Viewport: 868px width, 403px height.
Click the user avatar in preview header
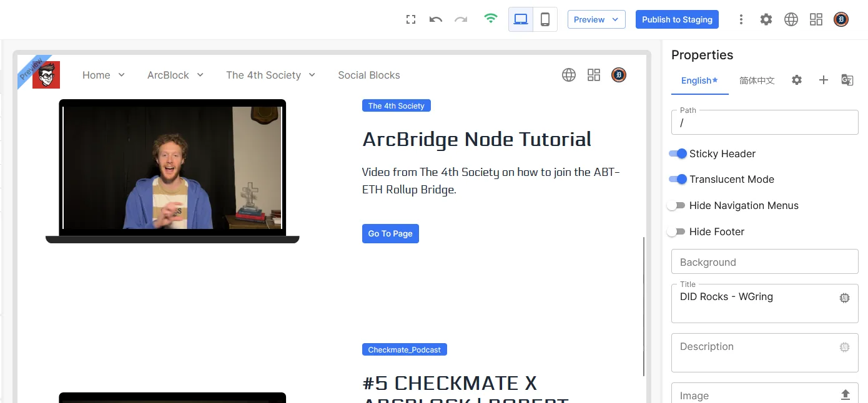619,75
